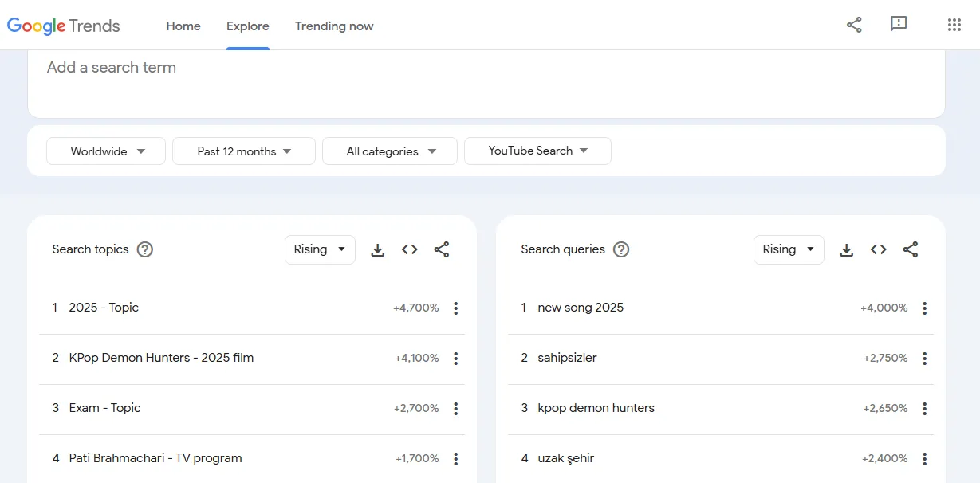The height and width of the screenshot is (483, 980).
Task: Click the +2,650% value for kpop demon hunters
Action: tap(885, 409)
